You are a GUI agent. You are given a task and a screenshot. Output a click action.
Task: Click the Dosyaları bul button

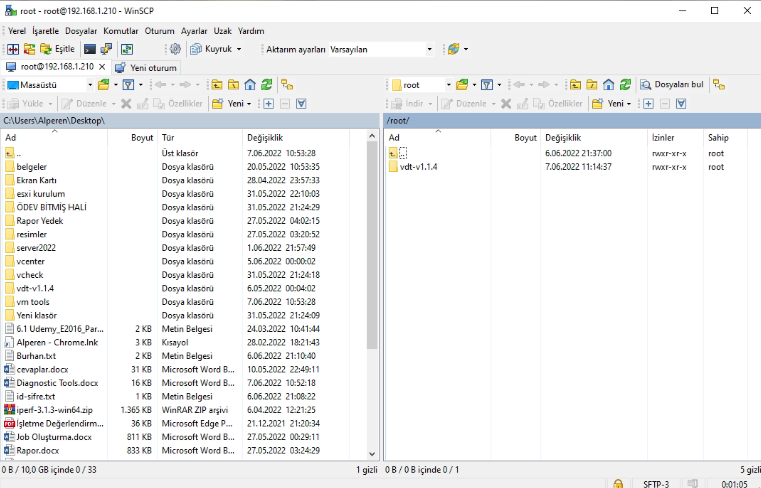click(x=671, y=85)
